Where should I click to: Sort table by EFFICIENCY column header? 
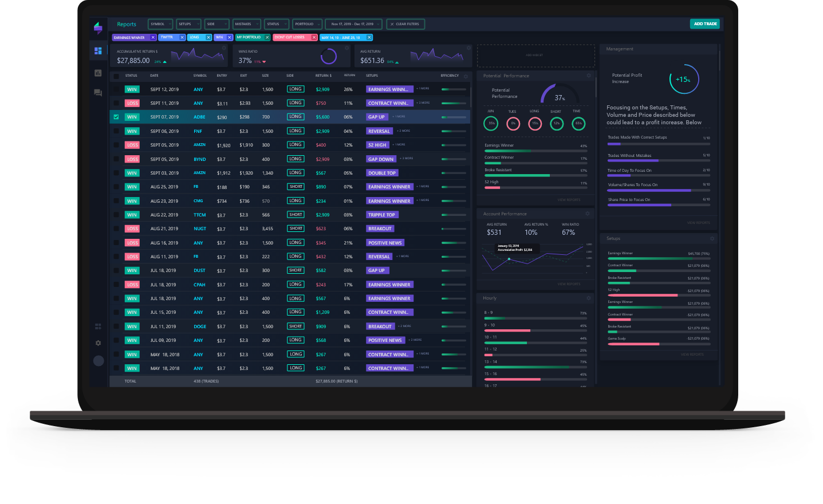(x=450, y=76)
